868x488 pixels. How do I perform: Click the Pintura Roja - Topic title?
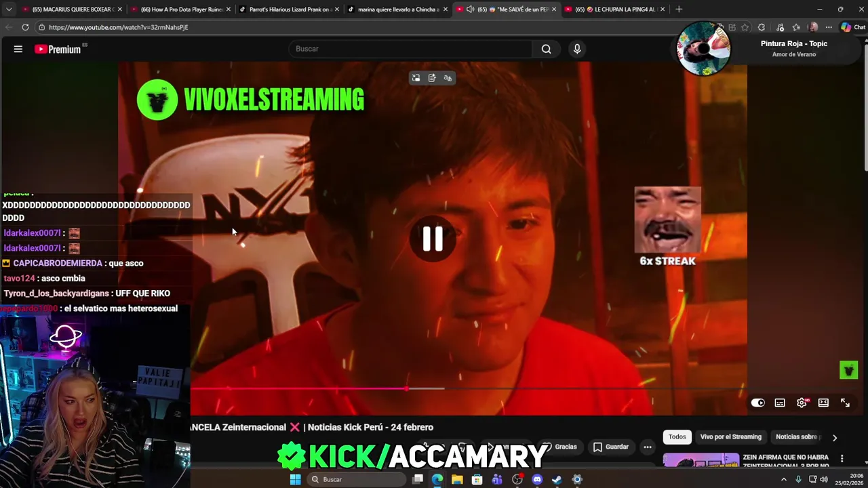coord(793,43)
